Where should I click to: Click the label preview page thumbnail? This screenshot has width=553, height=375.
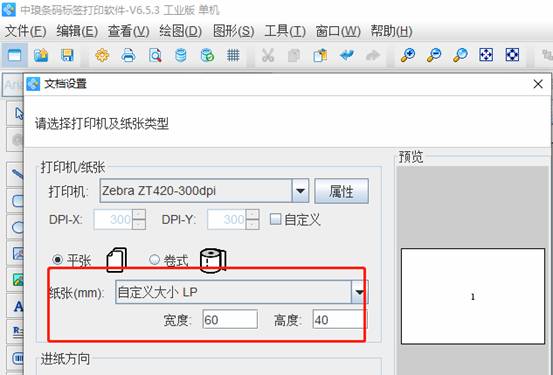click(x=473, y=296)
